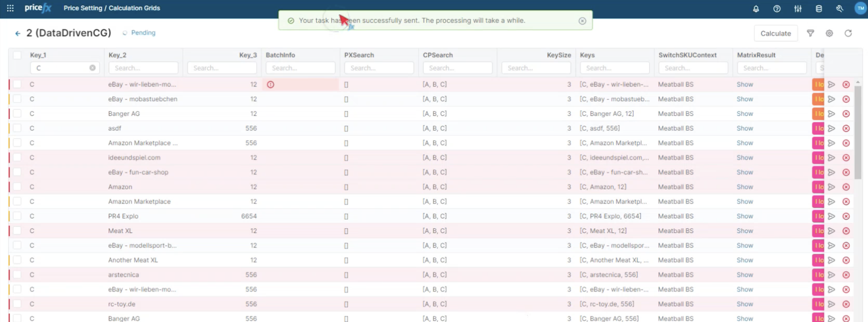Dismiss the success notification banner
Image resolution: width=868 pixels, height=322 pixels.
[x=582, y=21]
